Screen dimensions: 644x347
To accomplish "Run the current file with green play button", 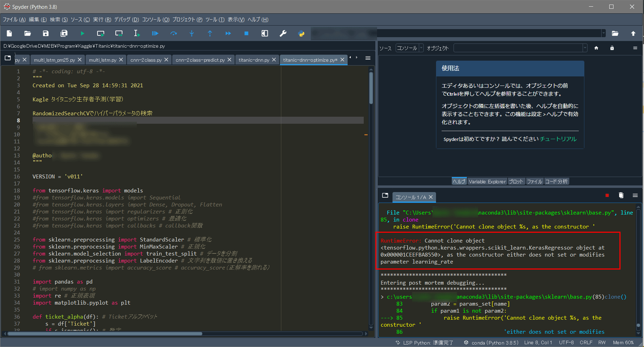I will [82, 33].
